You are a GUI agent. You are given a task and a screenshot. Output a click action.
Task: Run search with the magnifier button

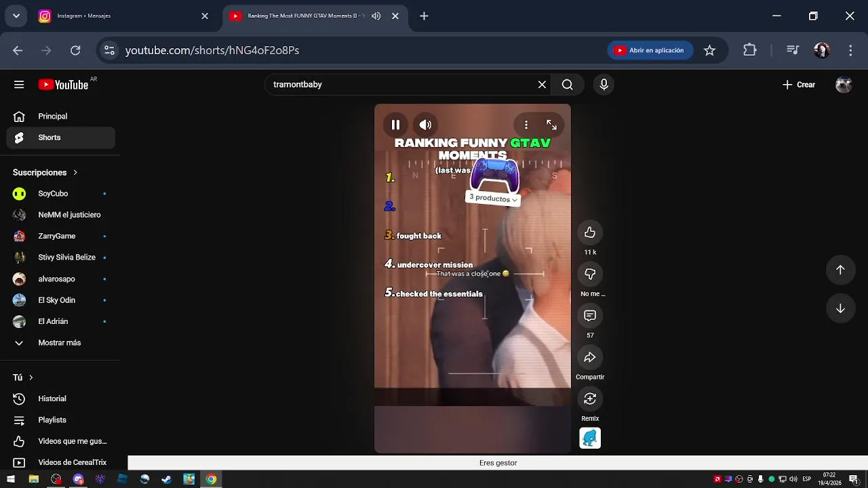pyautogui.click(x=568, y=85)
